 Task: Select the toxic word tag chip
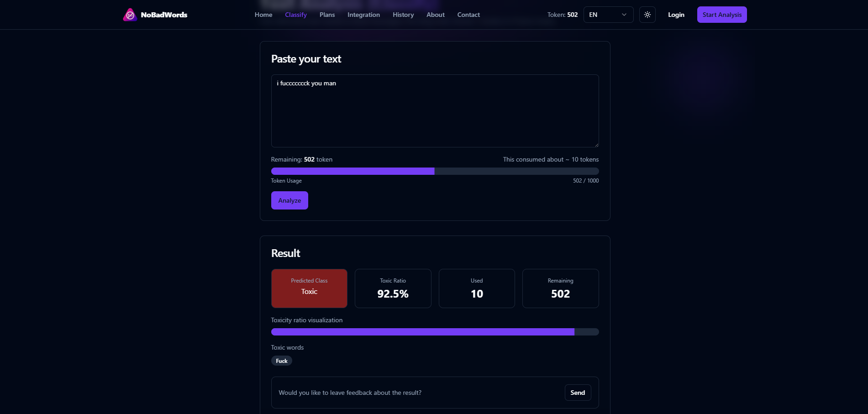pos(282,361)
